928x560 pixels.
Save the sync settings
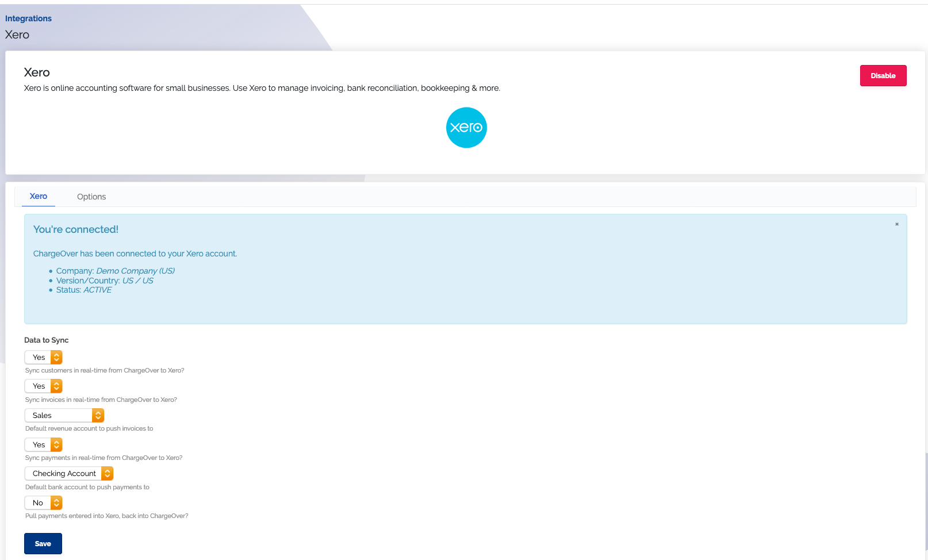[43, 544]
